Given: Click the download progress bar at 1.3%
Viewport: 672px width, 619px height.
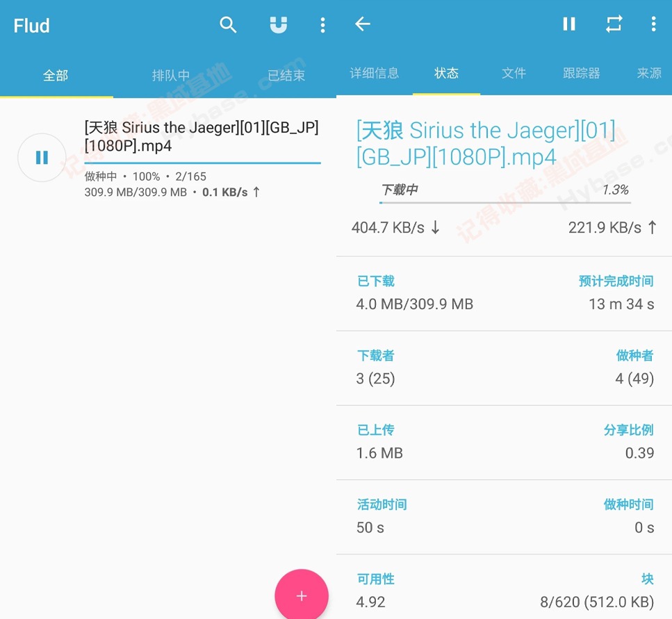Looking at the screenshot, I should coord(505,203).
